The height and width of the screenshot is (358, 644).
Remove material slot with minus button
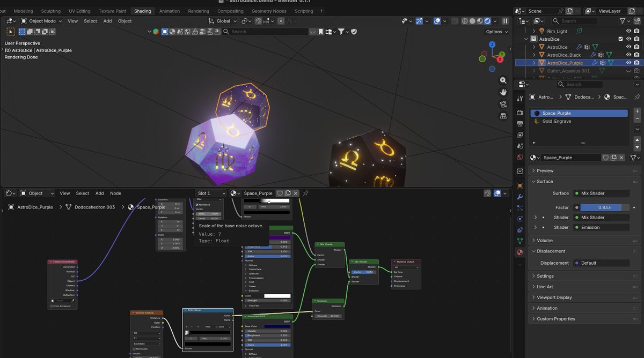[637, 118]
